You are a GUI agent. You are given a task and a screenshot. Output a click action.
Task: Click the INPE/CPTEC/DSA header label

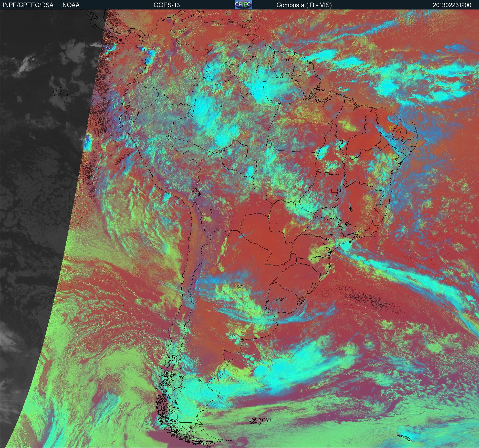click(x=28, y=5)
